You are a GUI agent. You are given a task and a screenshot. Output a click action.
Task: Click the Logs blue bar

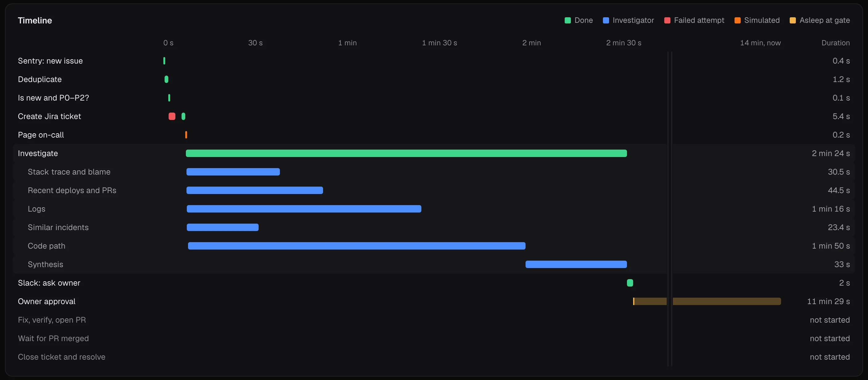tap(304, 209)
